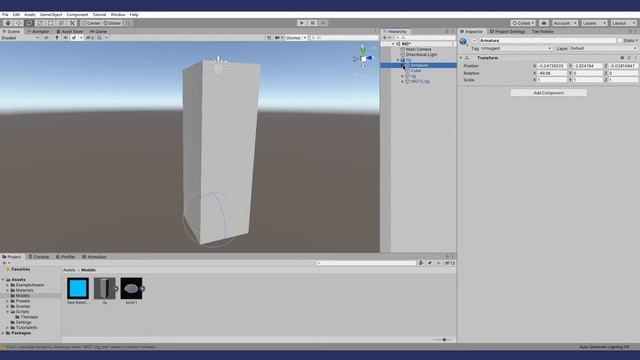The height and width of the screenshot is (360, 640).
Task: Open the Layer Default dropdown
Action: pyautogui.click(x=603, y=49)
